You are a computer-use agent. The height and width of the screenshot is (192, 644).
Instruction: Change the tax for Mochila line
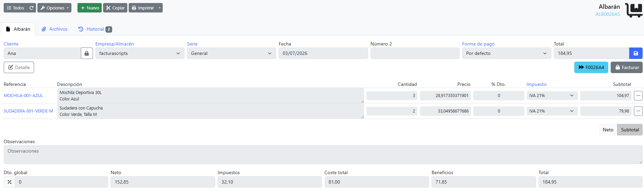click(552, 96)
